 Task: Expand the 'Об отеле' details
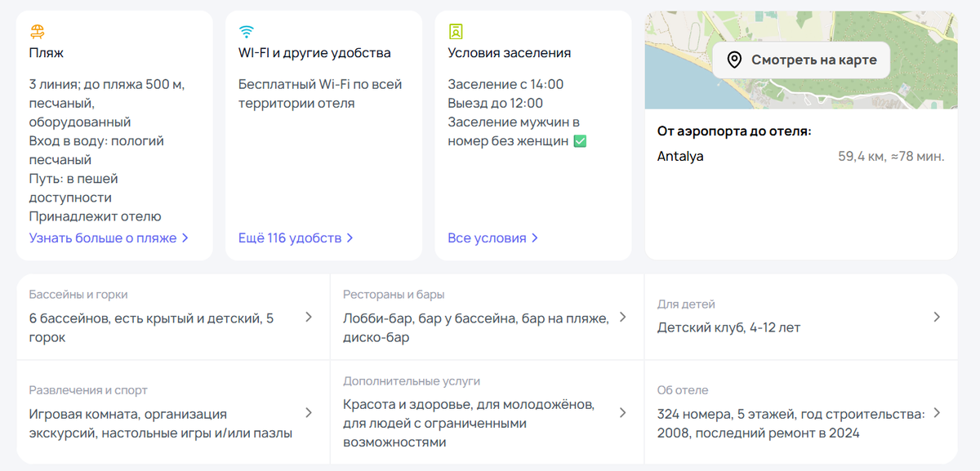click(x=937, y=413)
